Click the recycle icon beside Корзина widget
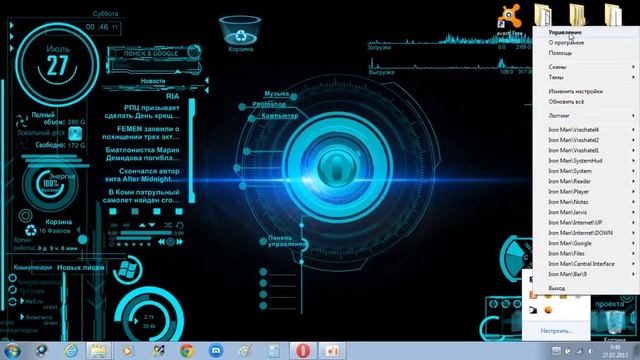 pos(31,231)
